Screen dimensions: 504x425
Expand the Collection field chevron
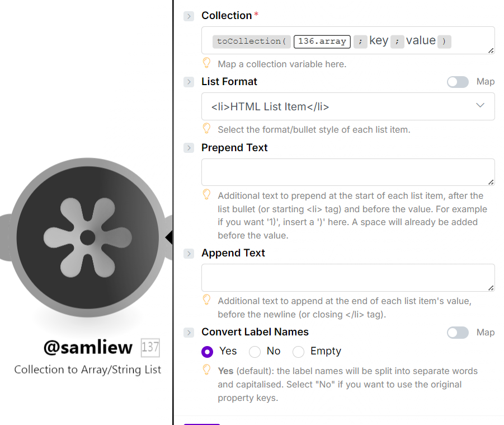(x=189, y=16)
